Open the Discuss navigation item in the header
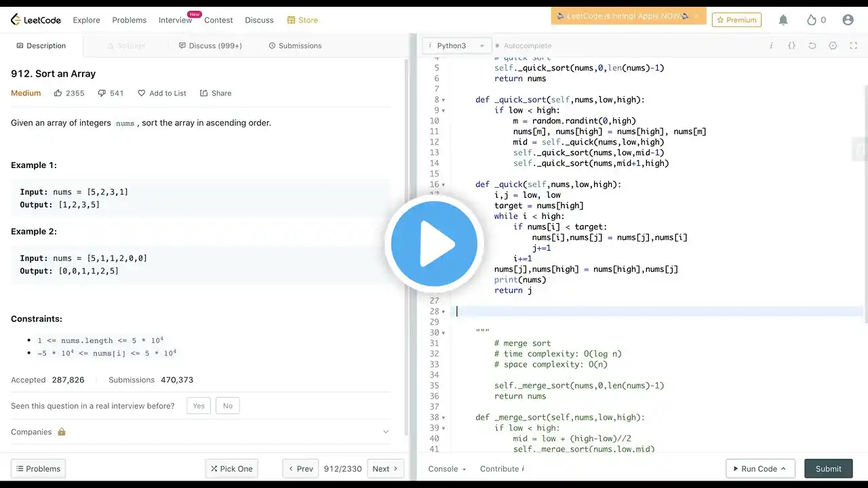The width and height of the screenshot is (868, 488). [259, 20]
